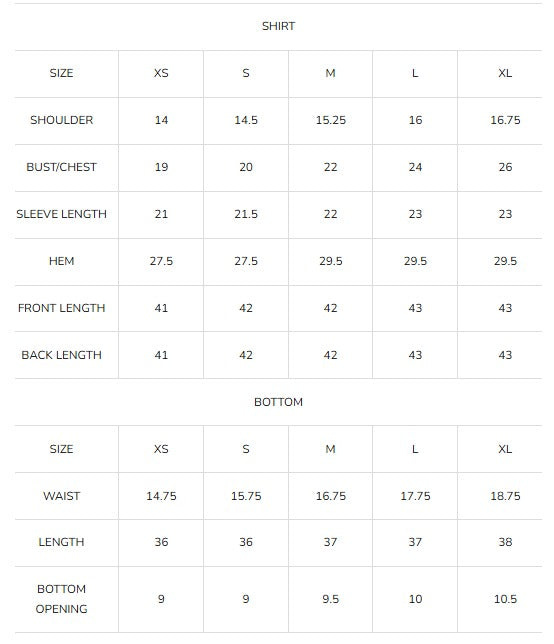Click bust/chest value 26 for XL
Viewport: 554px width, 644px height.
pos(505,167)
